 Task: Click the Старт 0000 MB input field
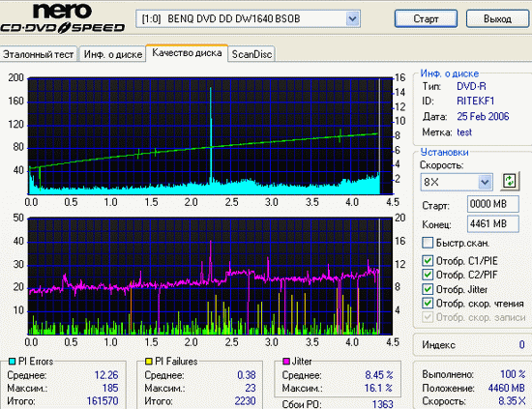click(x=493, y=204)
